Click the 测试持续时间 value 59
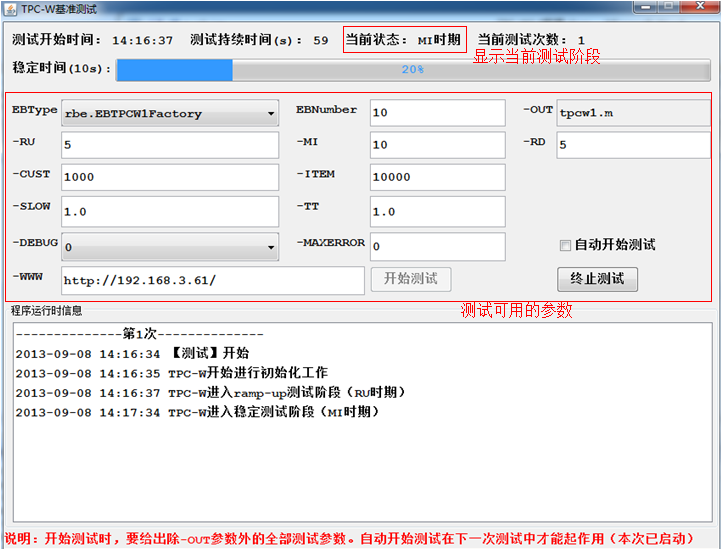The width and height of the screenshot is (721, 549). [321, 40]
